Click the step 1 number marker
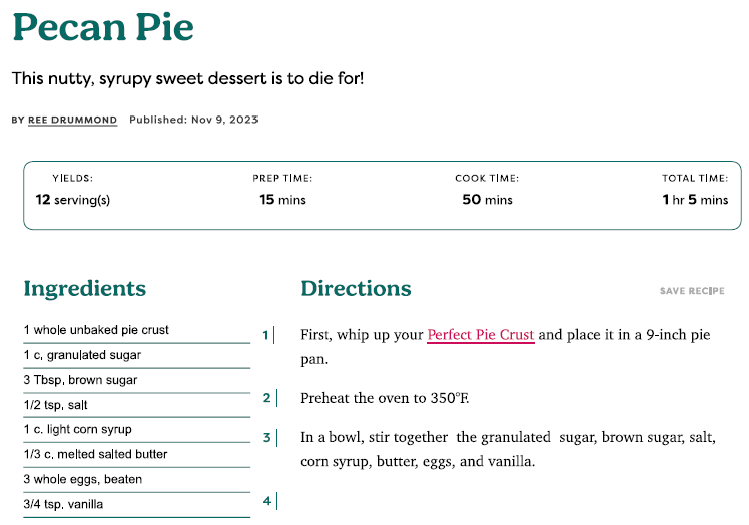 point(266,335)
